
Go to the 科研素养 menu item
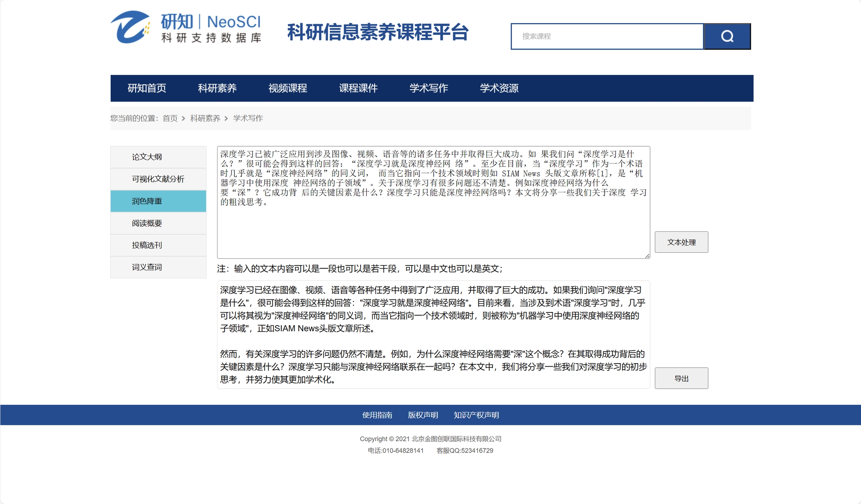point(217,88)
